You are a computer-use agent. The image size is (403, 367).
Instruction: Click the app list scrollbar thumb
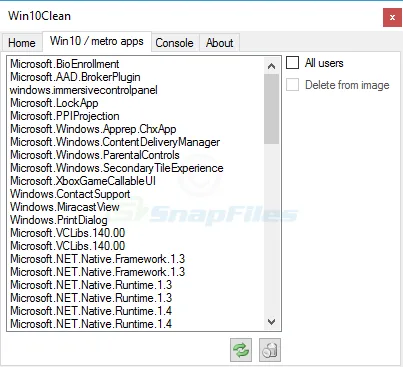(x=271, y=109)
